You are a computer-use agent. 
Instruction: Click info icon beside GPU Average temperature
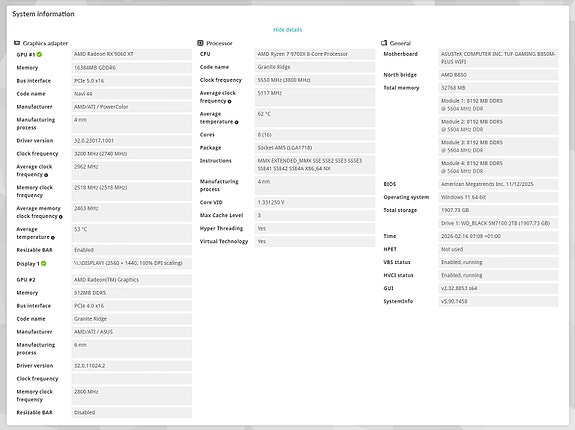coord(53,238)
